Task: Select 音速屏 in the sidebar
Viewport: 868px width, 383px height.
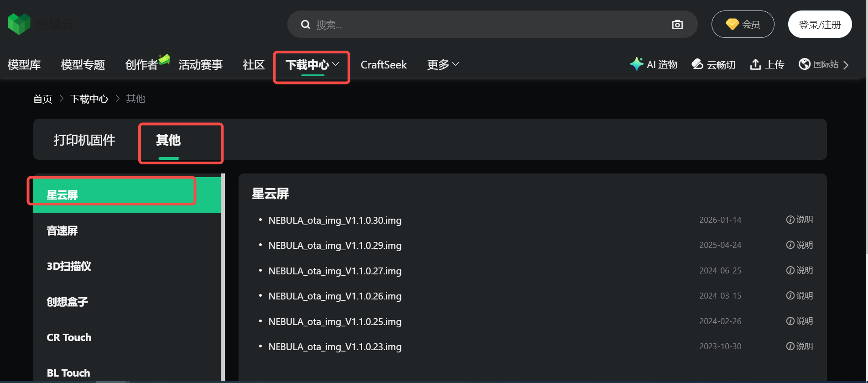Action: (127, 231)
